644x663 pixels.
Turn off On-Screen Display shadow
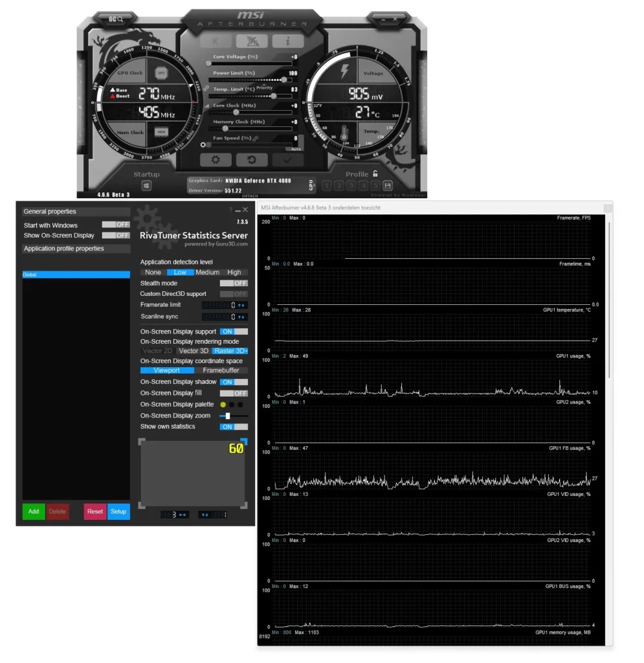[234, 382]
